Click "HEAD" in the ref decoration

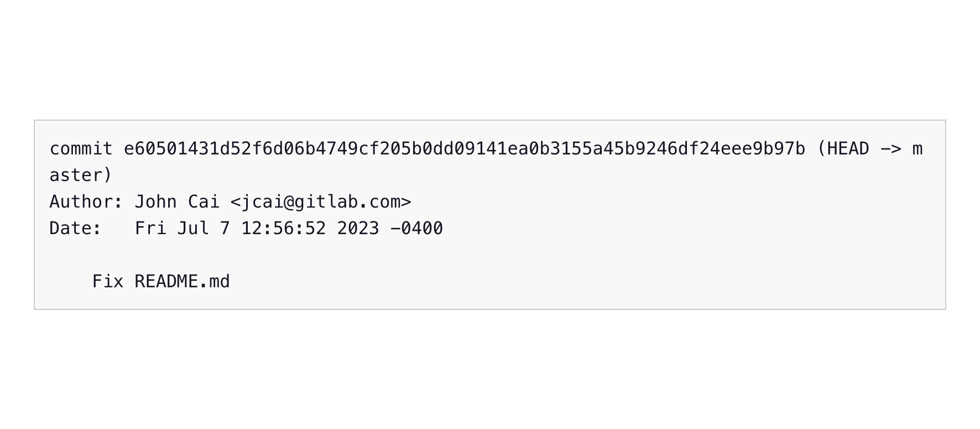point(848,149)
